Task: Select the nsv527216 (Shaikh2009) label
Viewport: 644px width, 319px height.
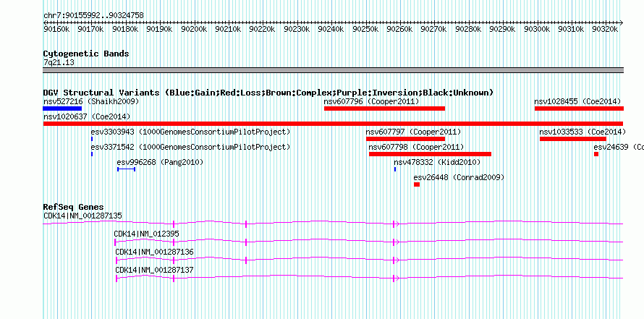Action: pos(91,101)
